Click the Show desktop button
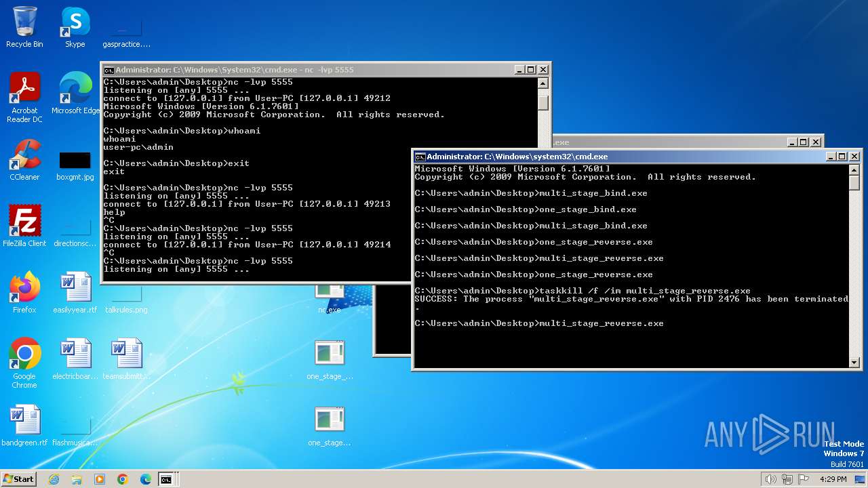The height and width of the screenshot is (488, 868). point(861,479)
